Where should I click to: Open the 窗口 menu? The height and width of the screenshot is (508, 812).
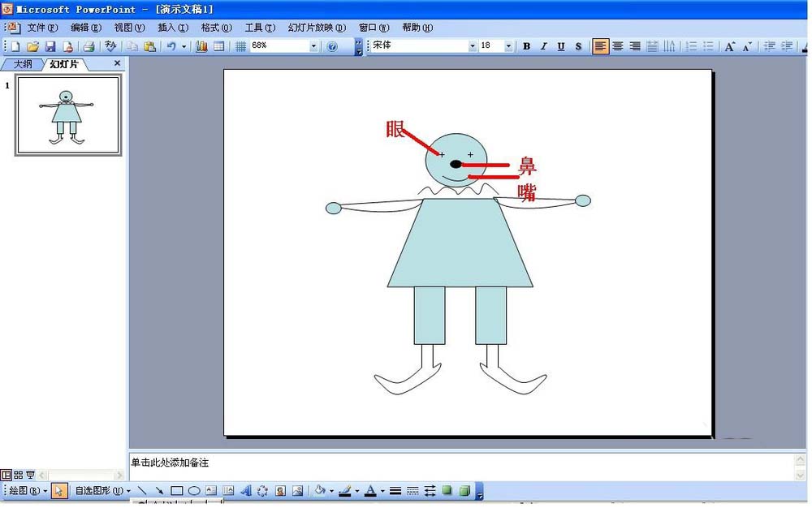click(x=374, y=28)
